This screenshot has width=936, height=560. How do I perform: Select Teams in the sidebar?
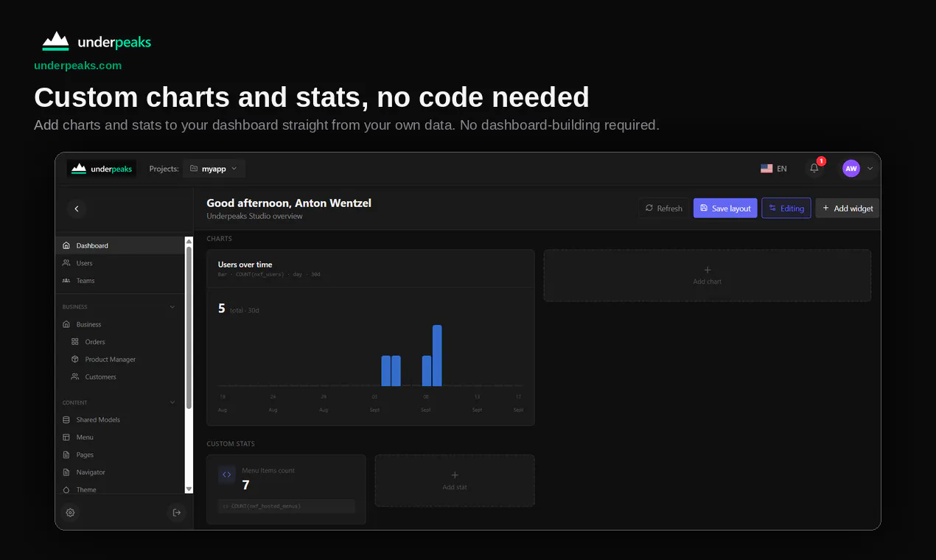(x=119, y=281)
